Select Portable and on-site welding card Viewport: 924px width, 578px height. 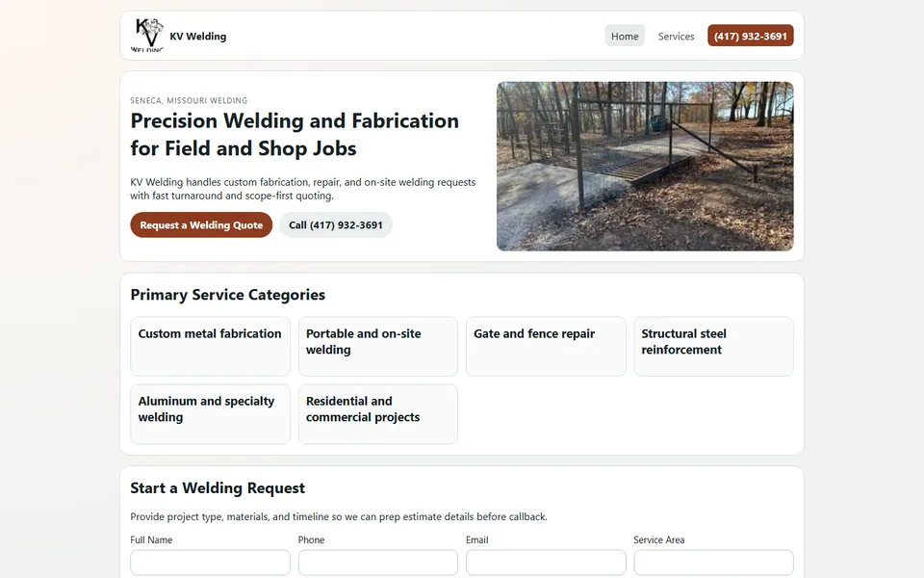click(x=377, y=346)
